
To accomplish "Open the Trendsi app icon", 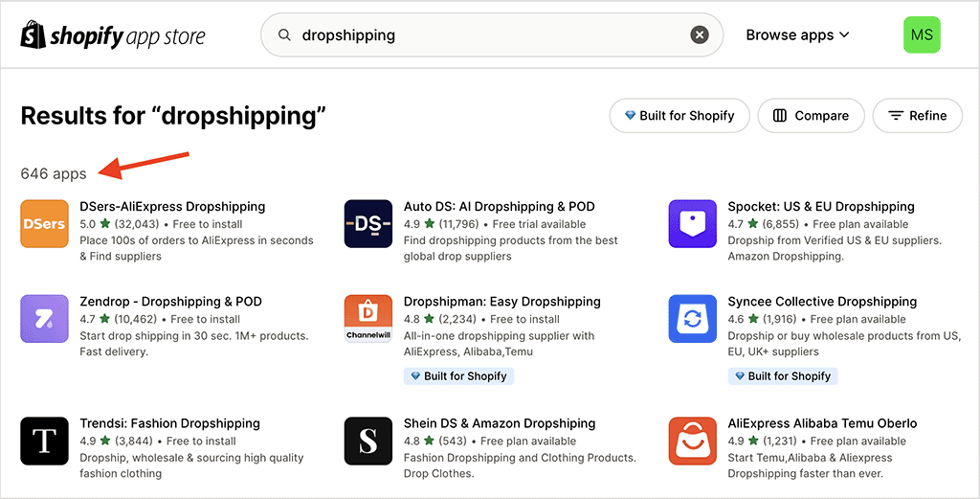I will [44, 441].
